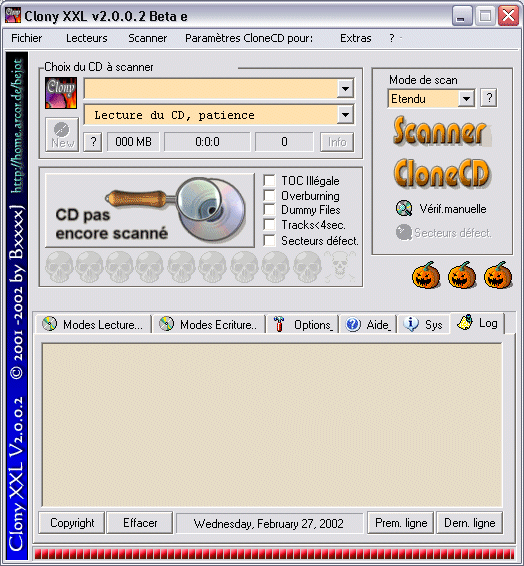Open the top CD drive dropdown
This screenshot has width=524, height=566.
pyautogui.click(x=345, y=88)
